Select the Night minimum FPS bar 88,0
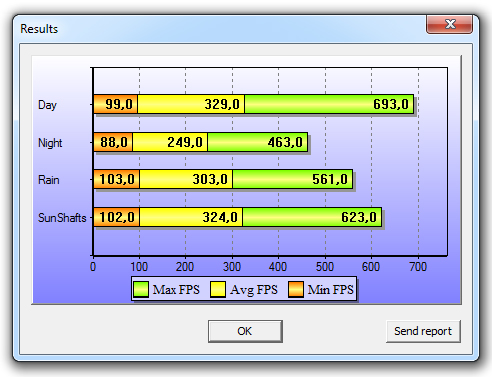Image resolution: width=492 pixels, height=377 pixels. click(113, 142)
